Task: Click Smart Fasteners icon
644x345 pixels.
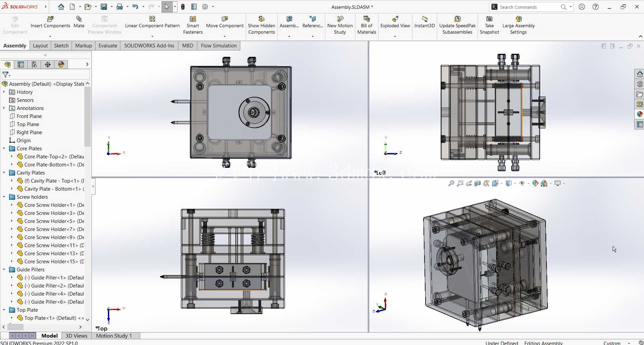Action: [x=193, y=19]
